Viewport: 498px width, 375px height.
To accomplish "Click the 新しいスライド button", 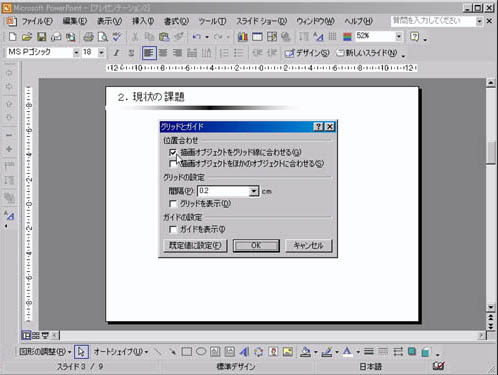I will point(366,53).
